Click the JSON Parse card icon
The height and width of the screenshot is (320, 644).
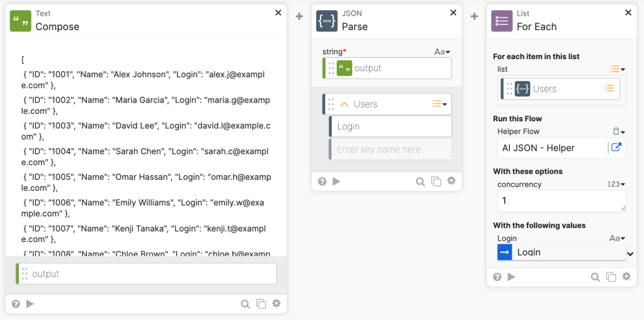pos(327,21)
